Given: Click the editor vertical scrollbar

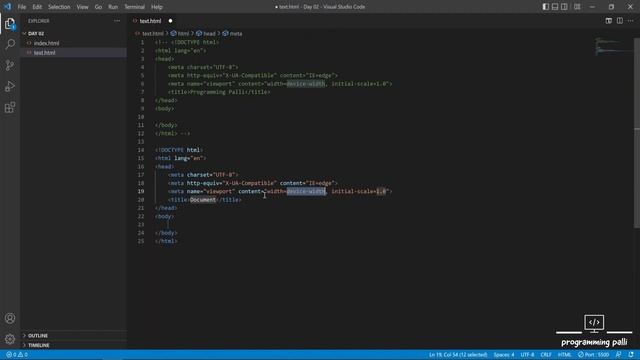Looking at the screenshot, I should pyautogui.click(x=637, y=133).
